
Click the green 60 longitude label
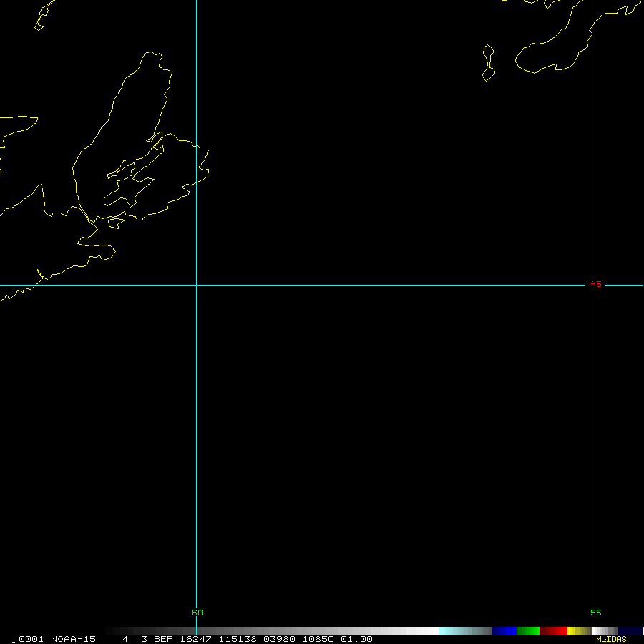[197, 613]
